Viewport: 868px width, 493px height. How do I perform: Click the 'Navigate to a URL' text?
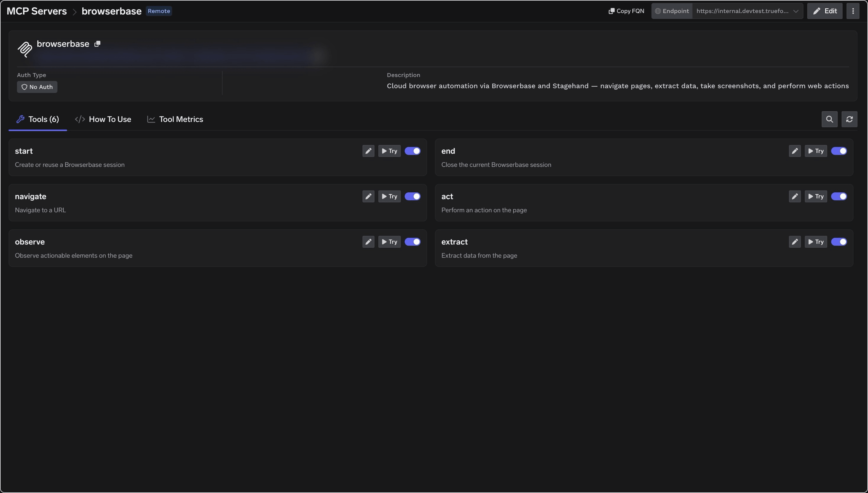40,210
